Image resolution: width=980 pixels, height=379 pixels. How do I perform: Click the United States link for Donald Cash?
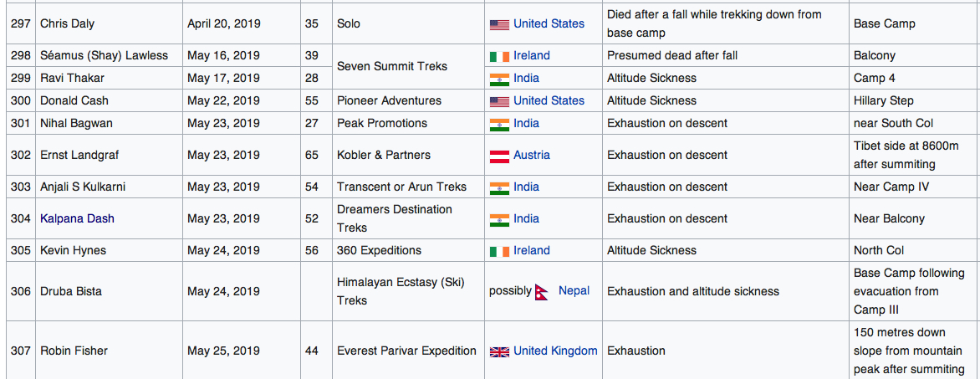(x=549, y=100)
